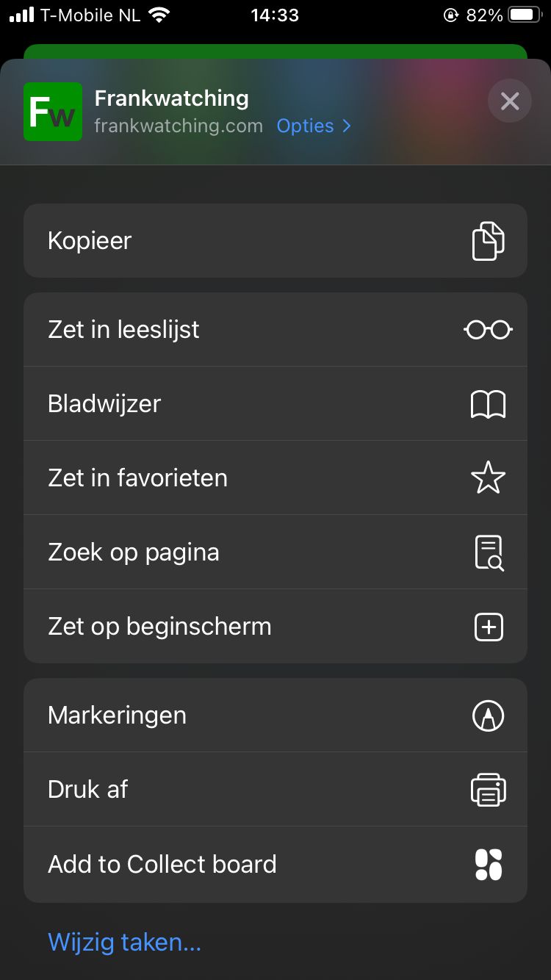Tap the Collect board icon
This screenshot has width=551, height=980.
point(488,864)
